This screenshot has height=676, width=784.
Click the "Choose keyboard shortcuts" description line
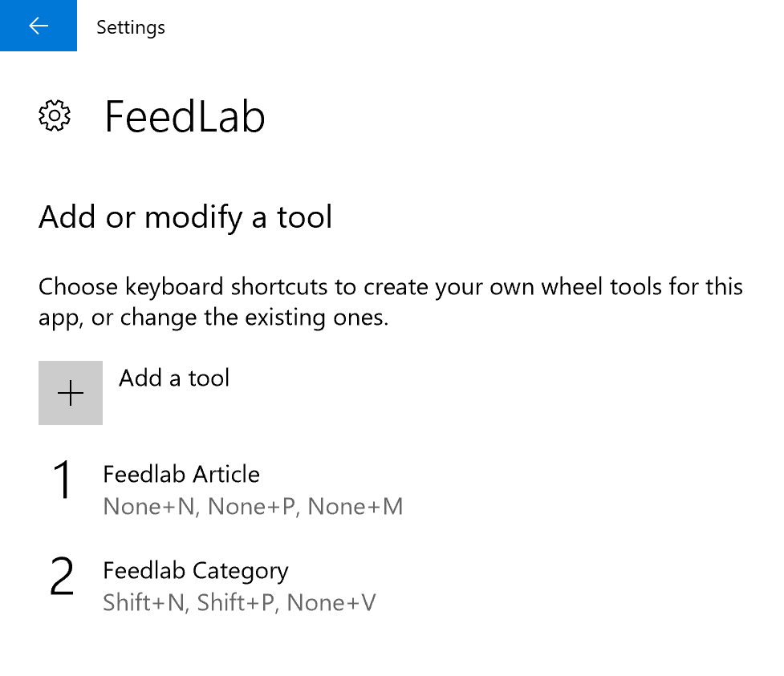click(x=391, y=287)
